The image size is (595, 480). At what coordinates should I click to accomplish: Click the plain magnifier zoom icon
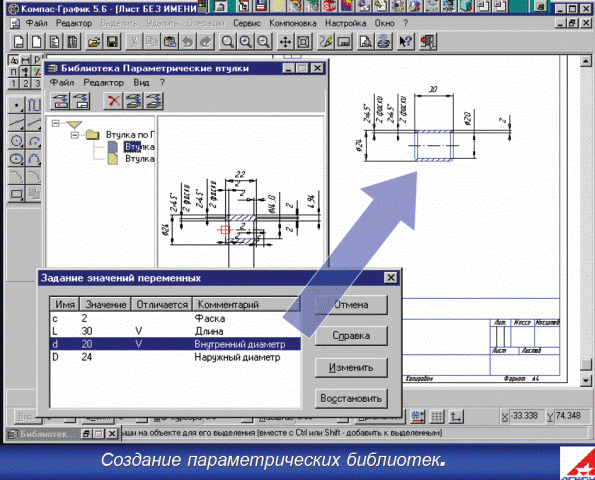click(227, 41)
